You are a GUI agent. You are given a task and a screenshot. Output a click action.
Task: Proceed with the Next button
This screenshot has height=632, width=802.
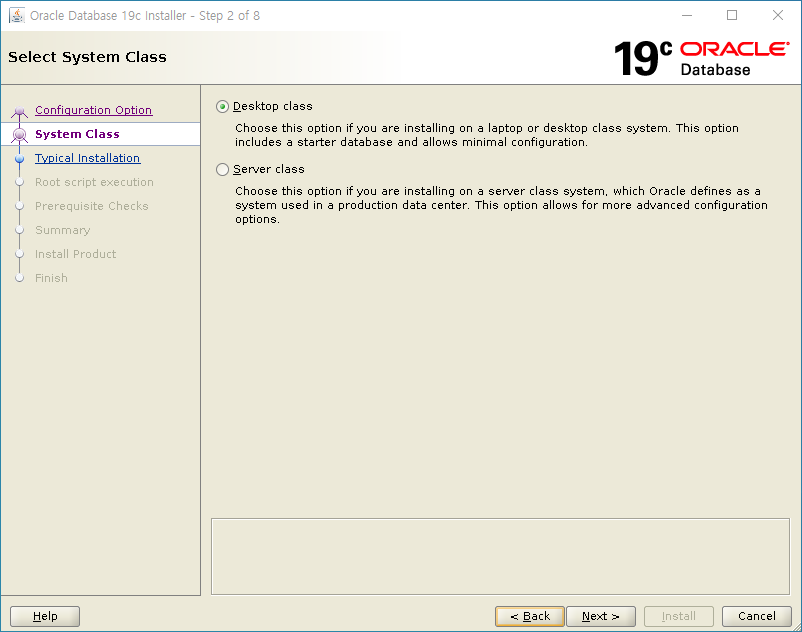click(x=601, y=616)
